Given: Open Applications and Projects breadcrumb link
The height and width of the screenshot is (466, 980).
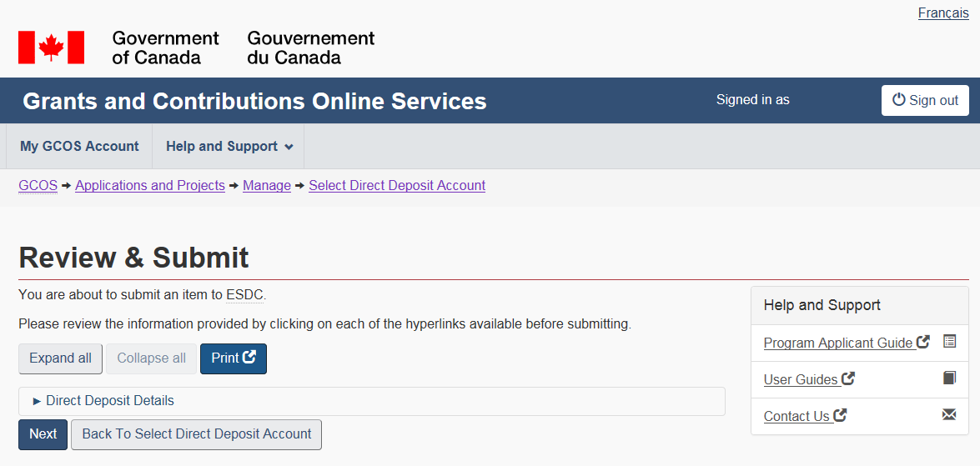Looking at the screenshot, I should [150, 186].
